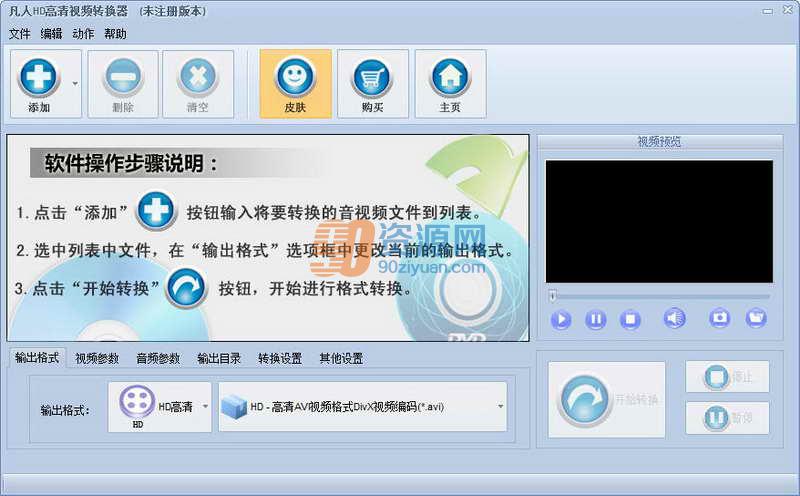Viewport: 800px width, 496px height.
Task: Play the video in the preview panel
Action: [561, 319]
